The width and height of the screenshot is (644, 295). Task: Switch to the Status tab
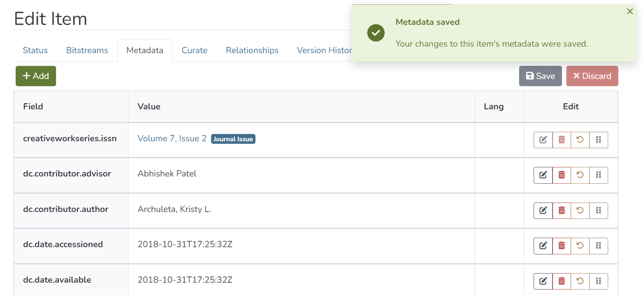tap(35, 51)
